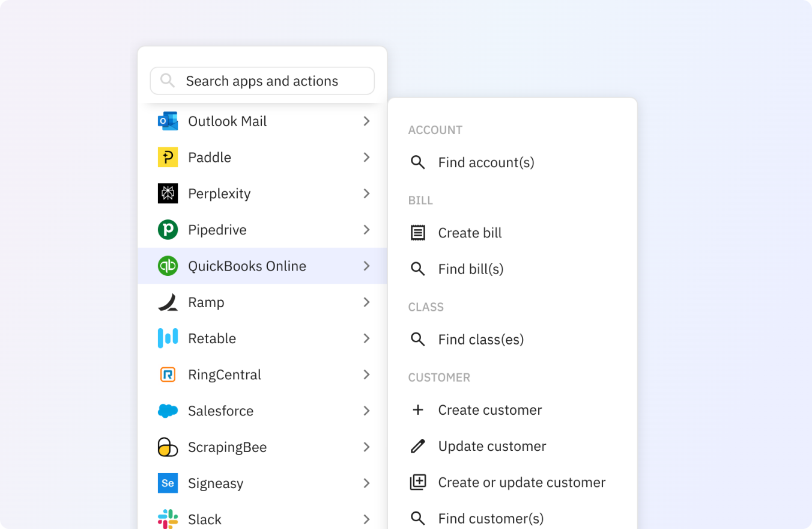Viewport: 812px width, 529px height.
Task: Click the yellow Paddle logo icon
Action: pos(168,157)
